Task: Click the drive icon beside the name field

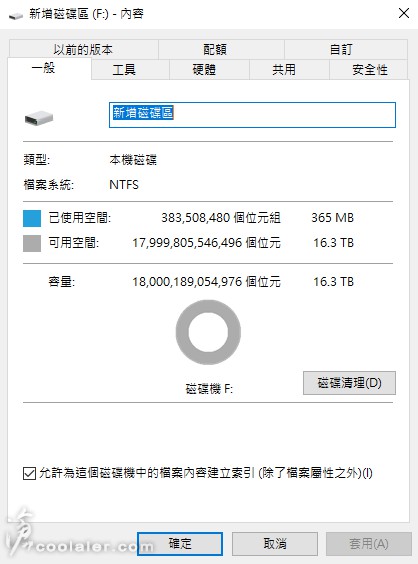Action: tap(39, 118)
